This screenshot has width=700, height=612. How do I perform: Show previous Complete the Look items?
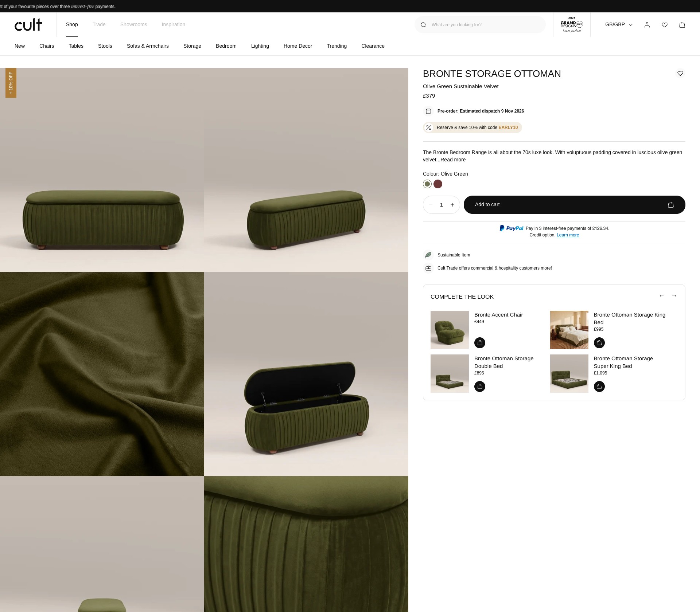[662, 296]
